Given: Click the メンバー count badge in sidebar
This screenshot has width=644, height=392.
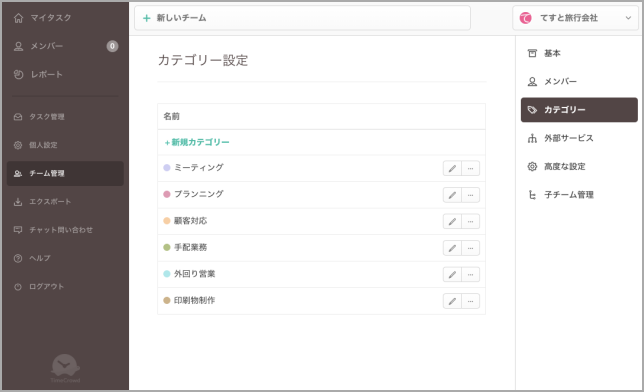Looking at the screenshot, I should point(112,46).
